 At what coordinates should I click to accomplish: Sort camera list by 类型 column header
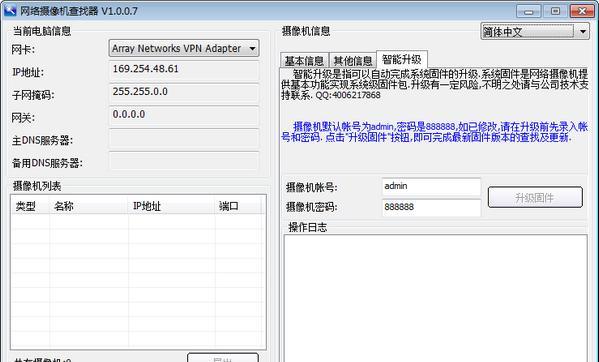coord(30,206)
